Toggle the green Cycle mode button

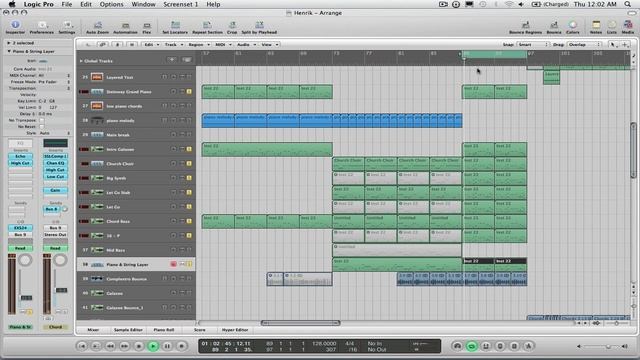tap(471, 346)
